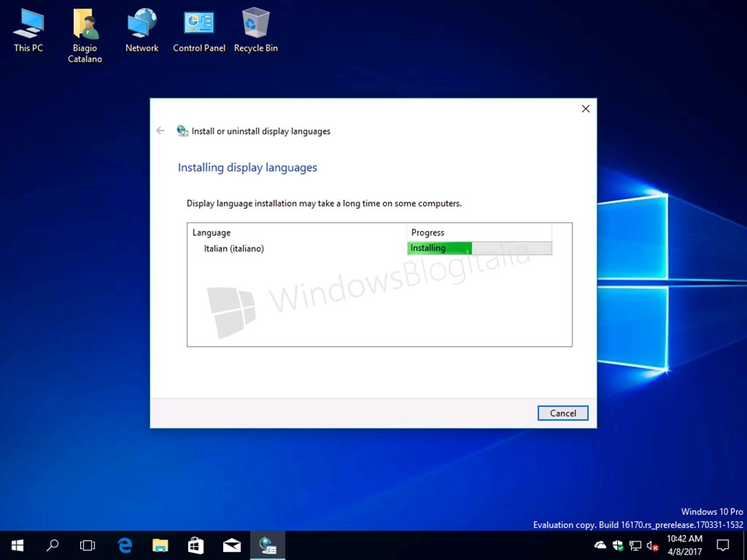The height and width of the screenshot is (560, 747).
Task: Select the Italian (italiano) language row
Action: 370,248
